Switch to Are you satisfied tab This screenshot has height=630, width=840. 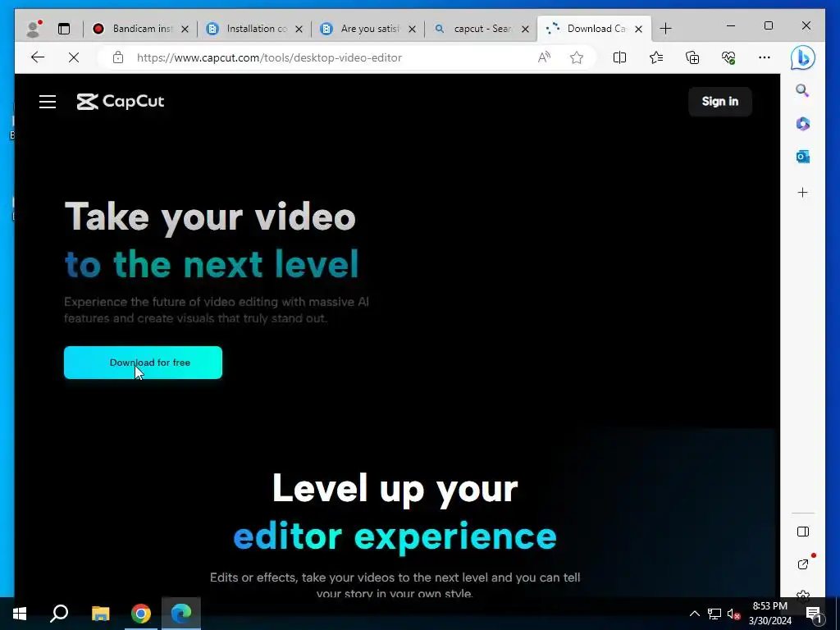[367, 29]
